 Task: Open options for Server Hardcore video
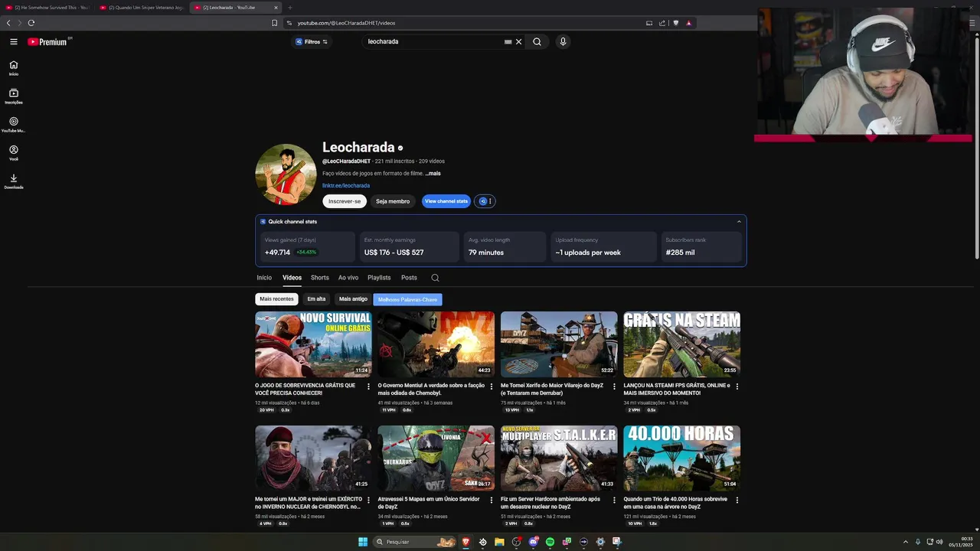pyautogui.click(x=614, y=500)
